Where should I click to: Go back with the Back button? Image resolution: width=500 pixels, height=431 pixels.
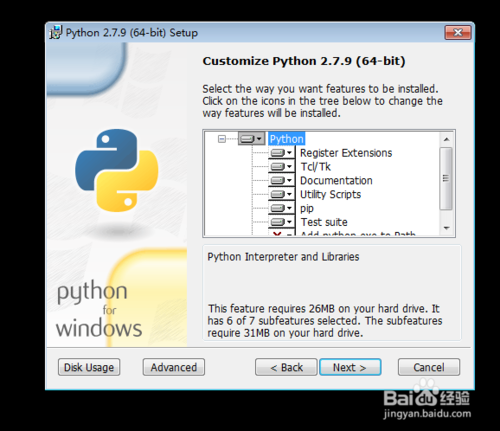point(286,367)
